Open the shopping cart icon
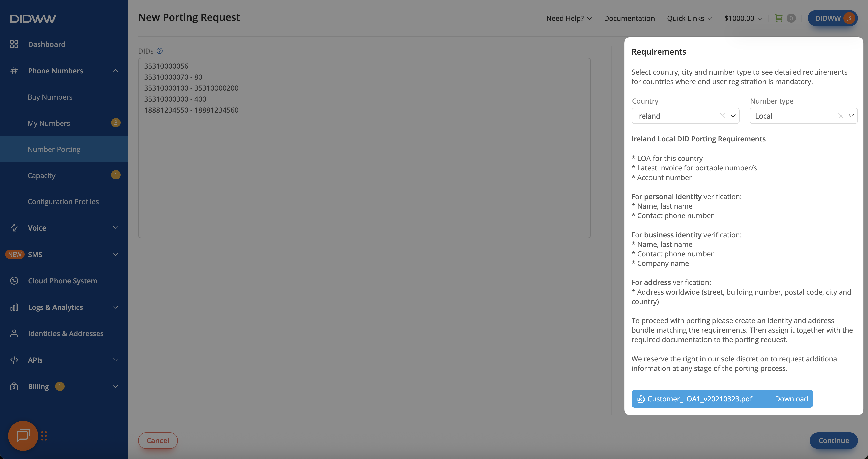868x459 pixels. 778,18
